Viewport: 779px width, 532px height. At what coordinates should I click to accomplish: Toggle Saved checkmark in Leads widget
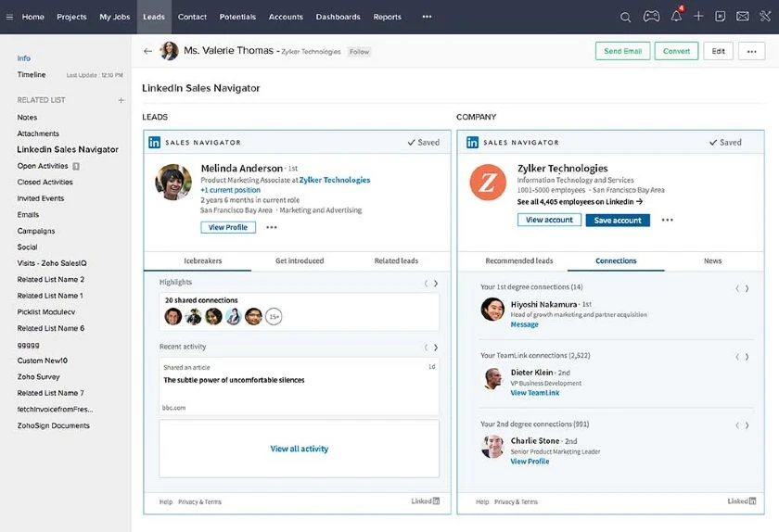point(423,143)
